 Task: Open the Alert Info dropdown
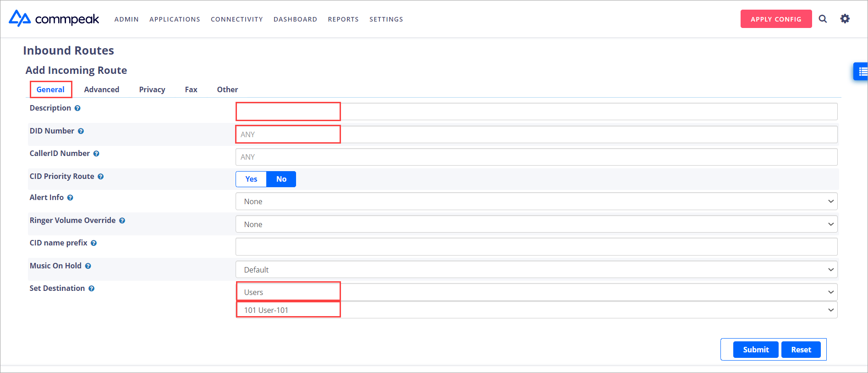(536, 201)
